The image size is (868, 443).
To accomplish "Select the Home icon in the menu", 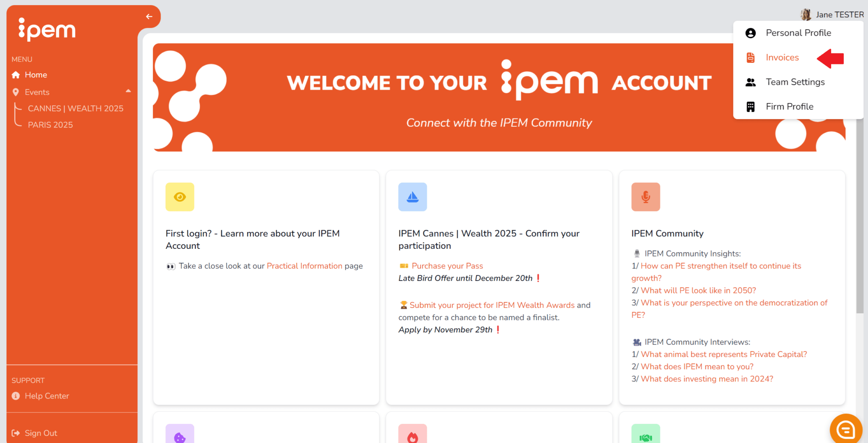I will coord(16,75).
